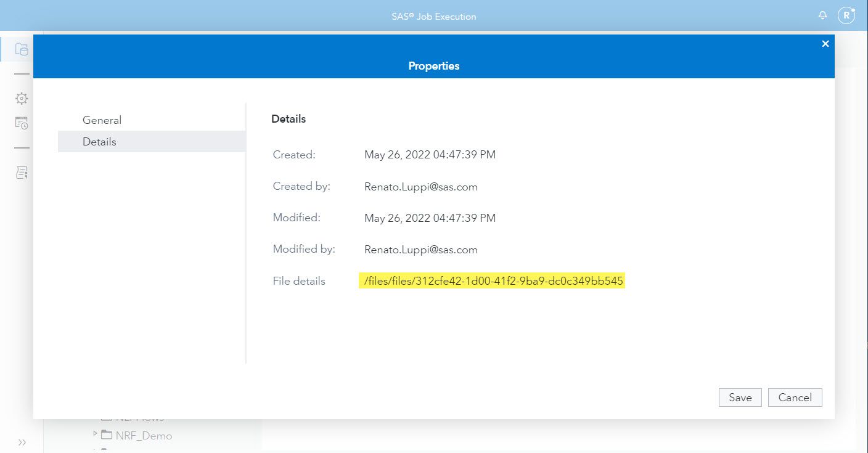Open the scheduled jobs sidebar icon
Viewport: 868px width, 453px height.
[21, 123]
